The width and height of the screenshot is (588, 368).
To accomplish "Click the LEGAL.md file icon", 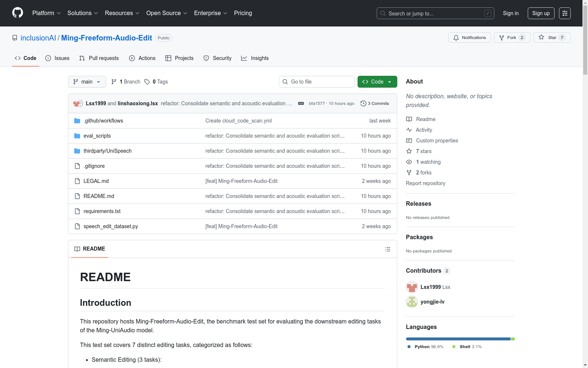I will pos(77,181).
